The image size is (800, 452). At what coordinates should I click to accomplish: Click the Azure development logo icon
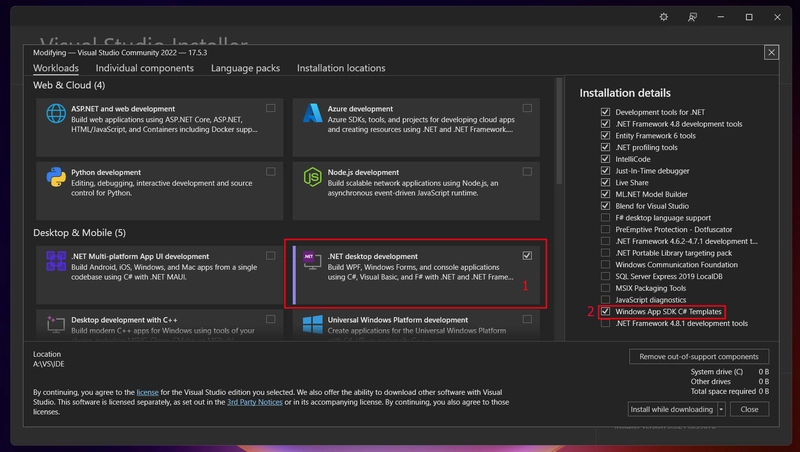tap(312, 113)
